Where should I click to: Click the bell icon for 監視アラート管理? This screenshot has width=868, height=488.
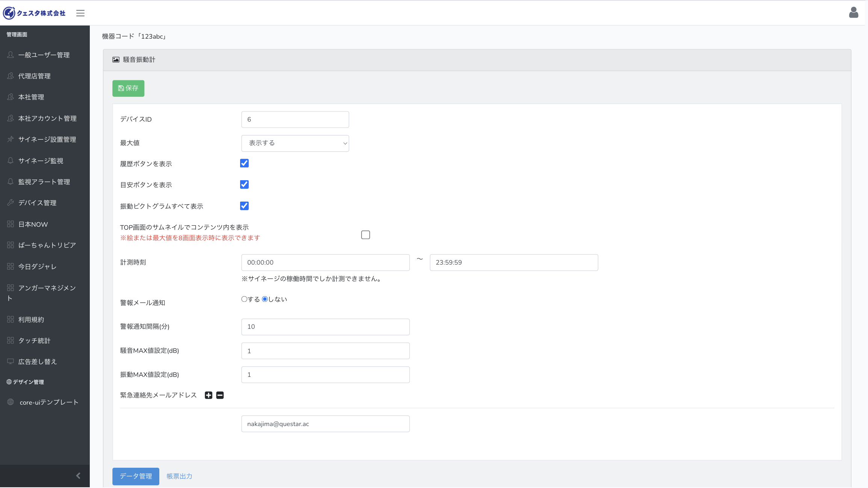(11, 182)
